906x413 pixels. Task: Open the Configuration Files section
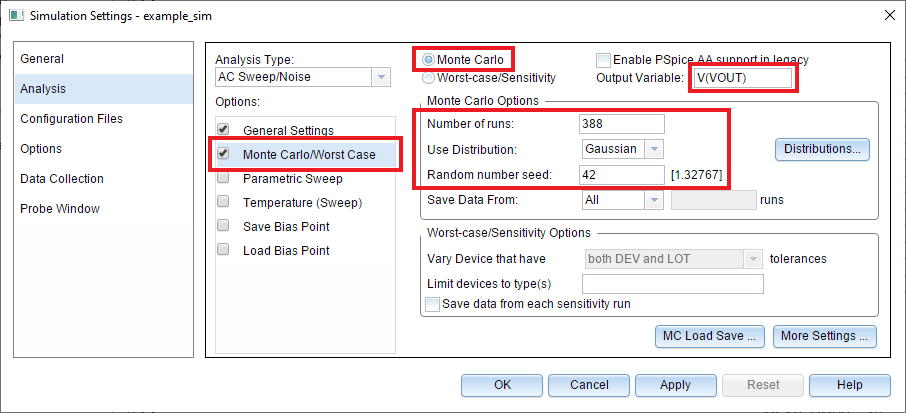[72, 119]
